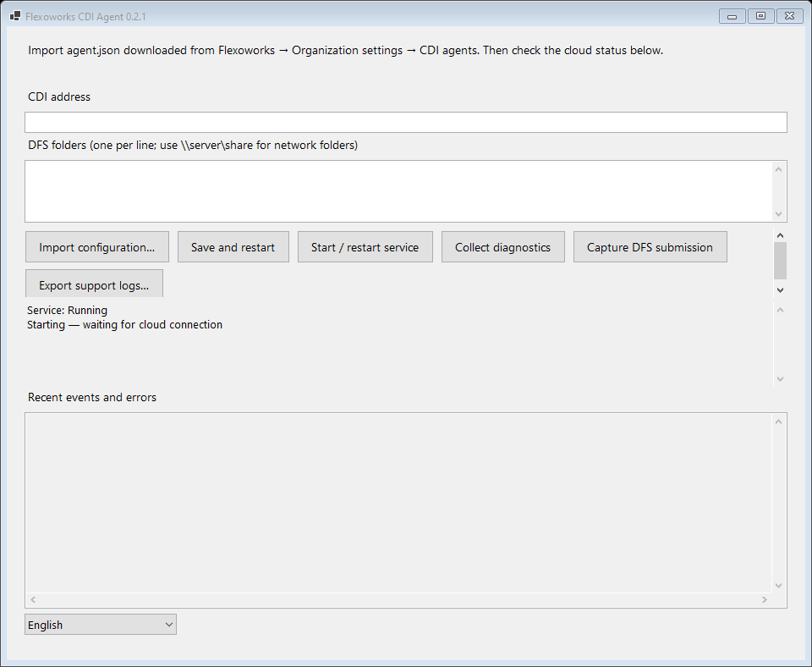Click up arrow of DFS folders scrollbar

pos(778,169)
